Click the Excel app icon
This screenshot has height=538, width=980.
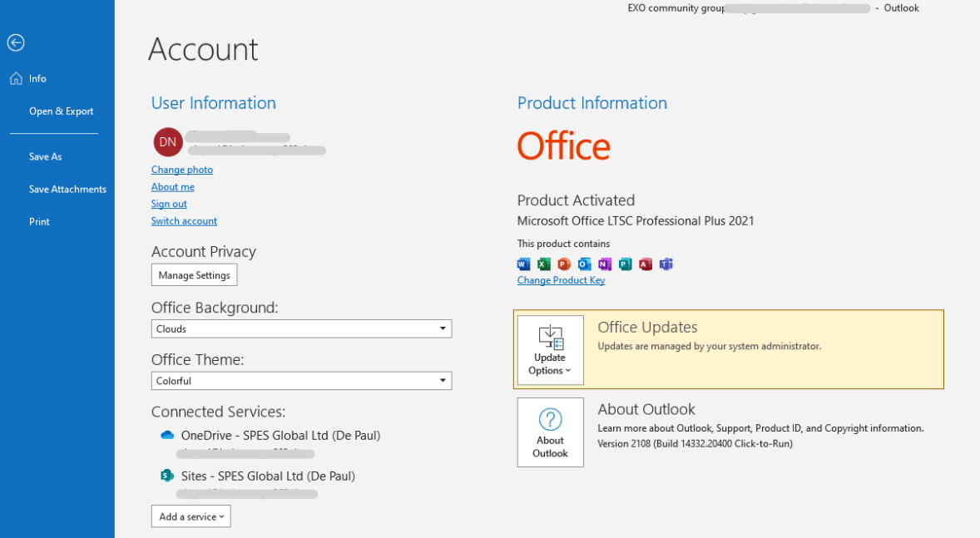544,264
